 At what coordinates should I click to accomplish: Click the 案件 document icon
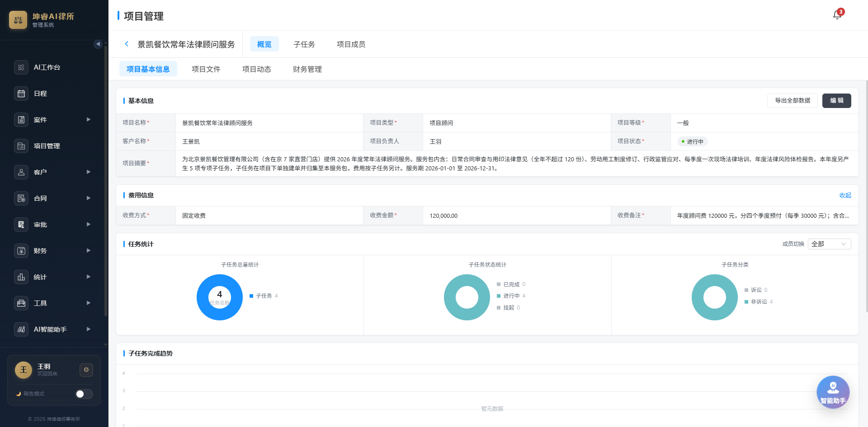(21, 120)
